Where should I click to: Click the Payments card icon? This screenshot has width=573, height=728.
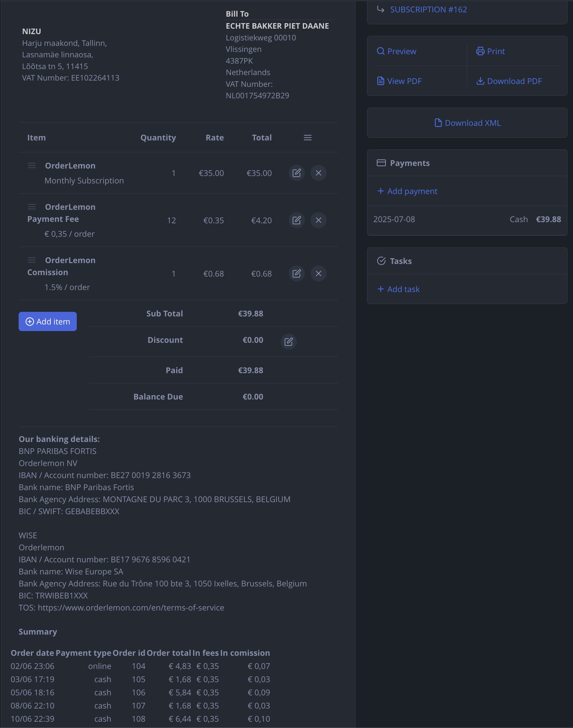[381, 163]
